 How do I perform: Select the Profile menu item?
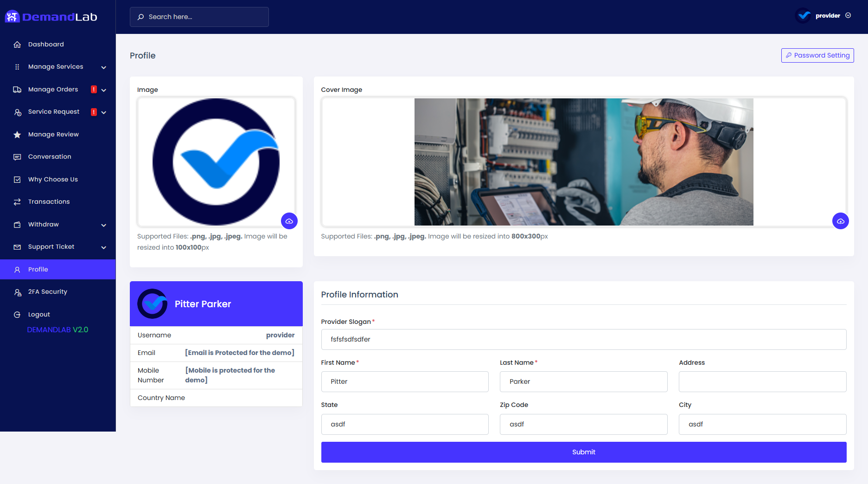click(x=38, y=269)
